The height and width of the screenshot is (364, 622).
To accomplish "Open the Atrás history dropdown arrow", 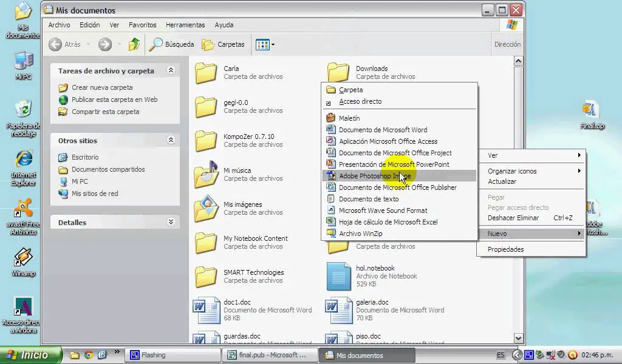I will coord(88,44).
